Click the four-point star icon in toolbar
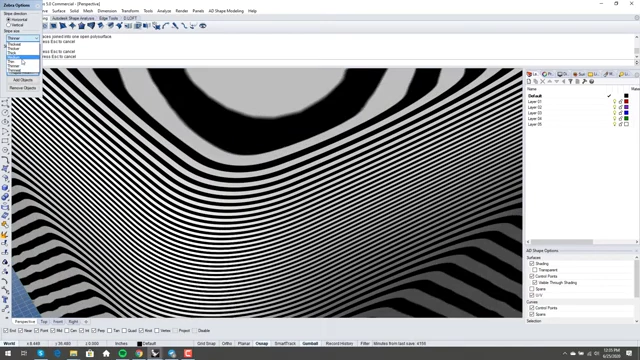This screenshot has width=640, height=360. (72, 26)
